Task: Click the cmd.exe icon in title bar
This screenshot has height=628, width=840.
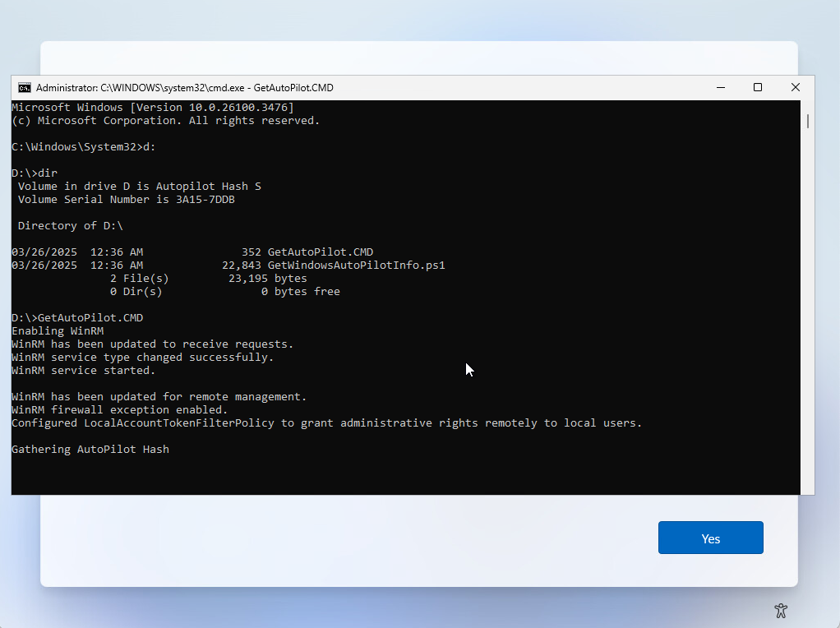Action: [x=24, y=88]
